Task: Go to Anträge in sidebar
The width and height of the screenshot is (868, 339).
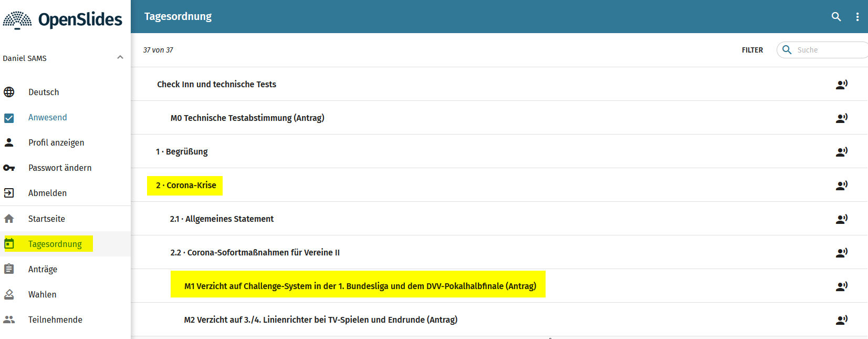Action: click(43, 269)
